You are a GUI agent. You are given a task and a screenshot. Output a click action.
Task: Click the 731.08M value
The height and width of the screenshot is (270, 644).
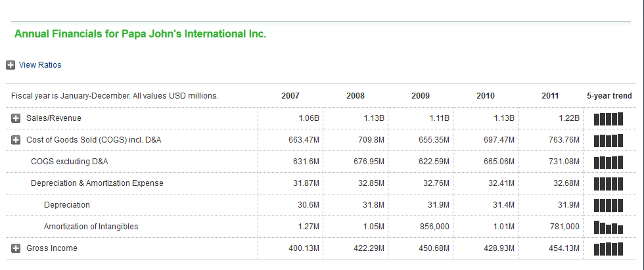564,162
